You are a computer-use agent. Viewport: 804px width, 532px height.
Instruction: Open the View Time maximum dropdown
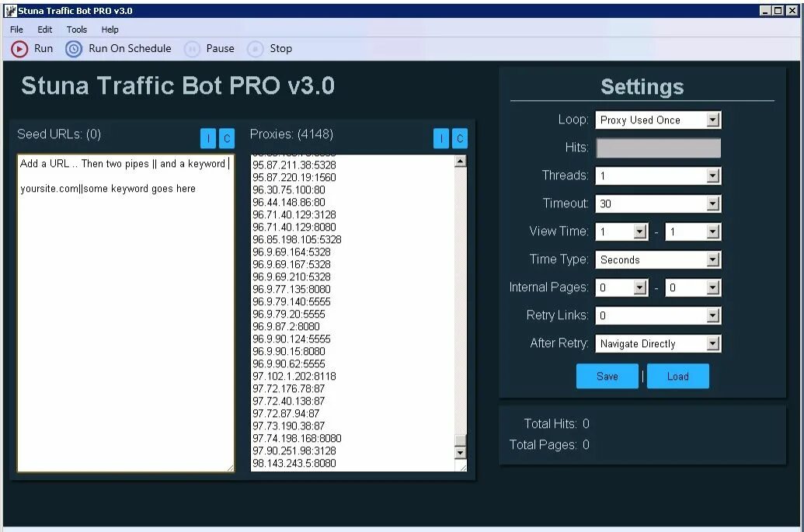pos(713,231)
